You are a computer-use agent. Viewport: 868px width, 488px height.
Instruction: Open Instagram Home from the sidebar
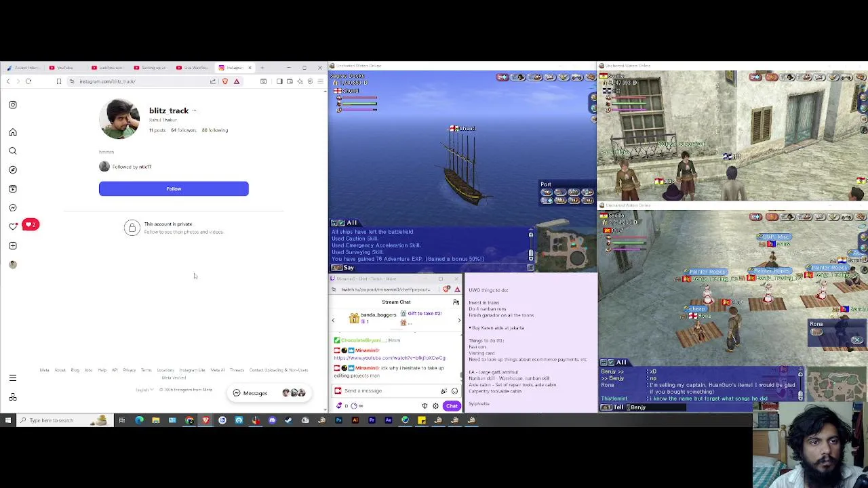(13, 132)
